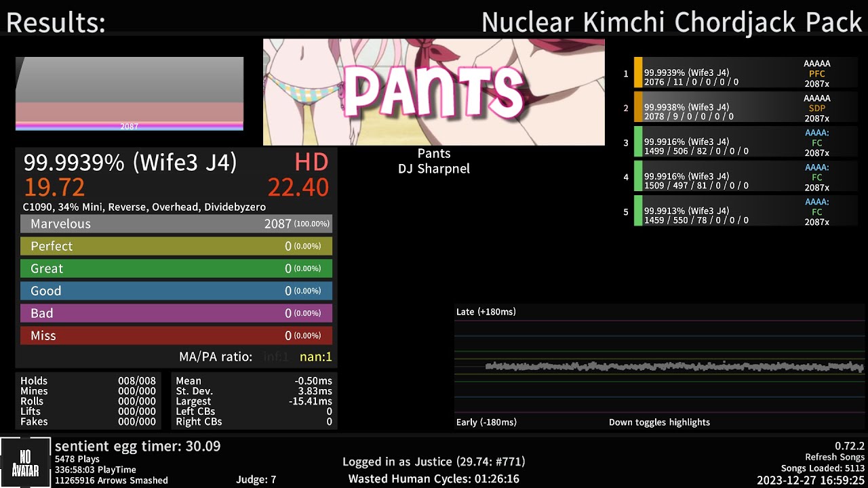
Task: Click the 336:58:03 PlayTime stat
Action: [96, 470]
